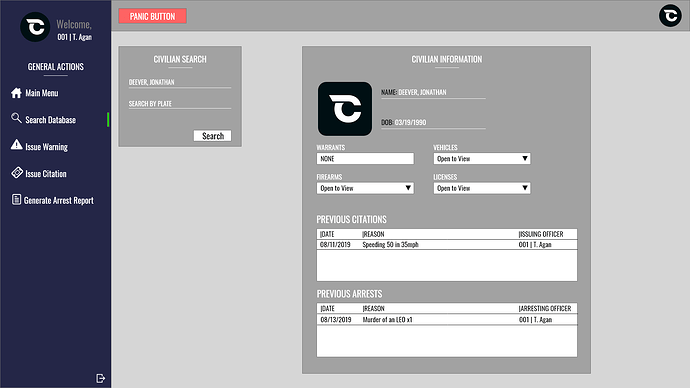The width and height of the screenshot is (690, 388).
Task: Click the round logo in the top bar
Action: (x=670, y=15)
